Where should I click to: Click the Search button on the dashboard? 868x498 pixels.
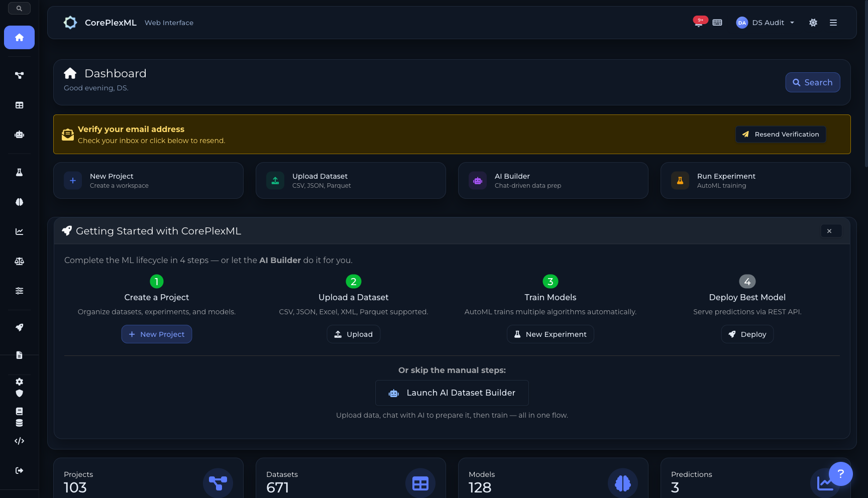812,82
